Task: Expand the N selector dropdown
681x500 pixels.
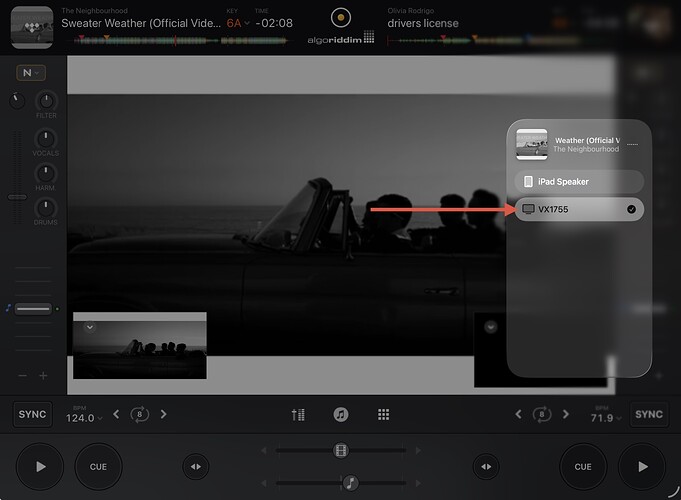Action: (30, 73)
